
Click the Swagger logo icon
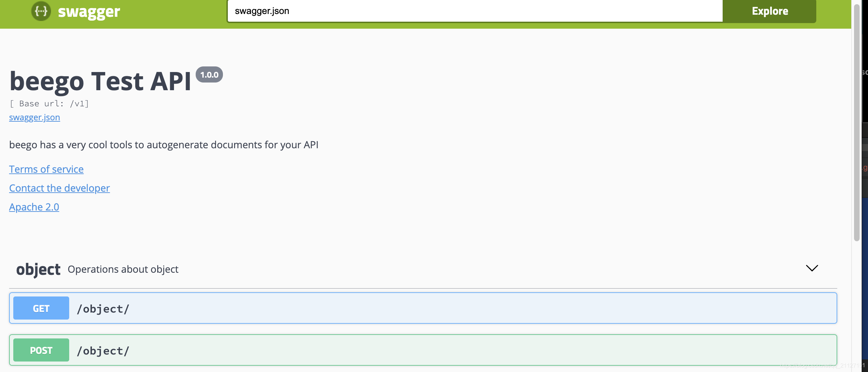(41, 11)
